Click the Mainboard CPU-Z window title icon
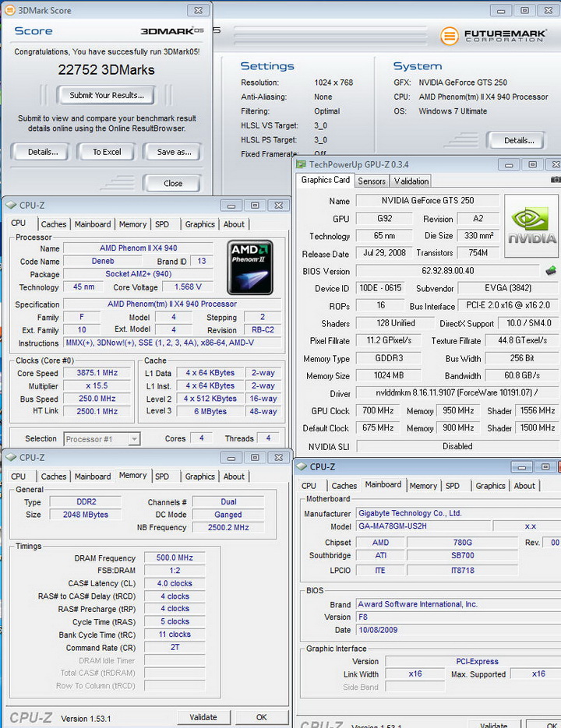Viewport: 561px width, 728px height. pos(302,466)
